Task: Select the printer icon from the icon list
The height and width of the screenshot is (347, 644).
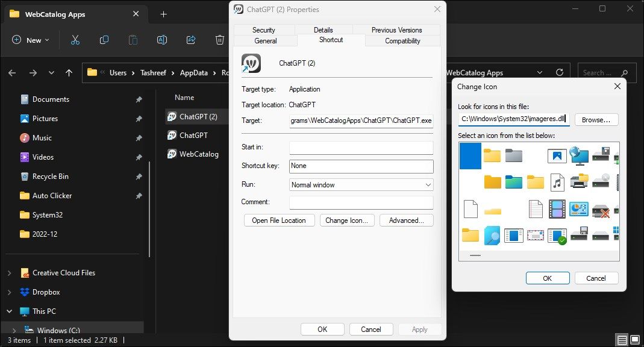Action: pyautogui.click(x=579, y=182)
